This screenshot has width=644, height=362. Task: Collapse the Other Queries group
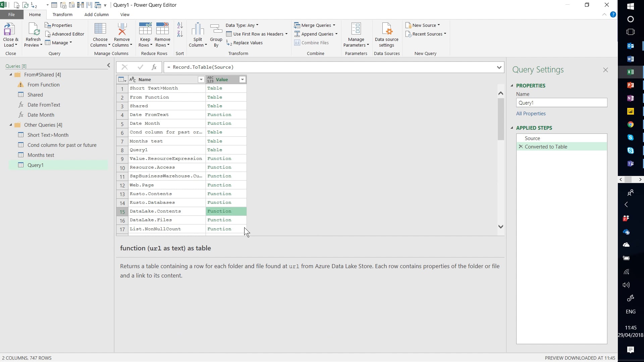[11, 125]
